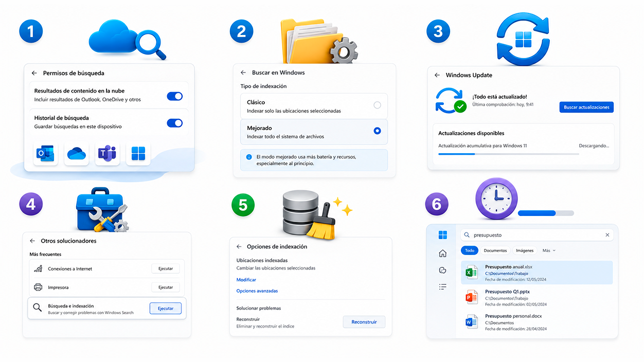Open the Presupuesto anual.xlsx result
644x362 pixels.
tap(537, 273)
